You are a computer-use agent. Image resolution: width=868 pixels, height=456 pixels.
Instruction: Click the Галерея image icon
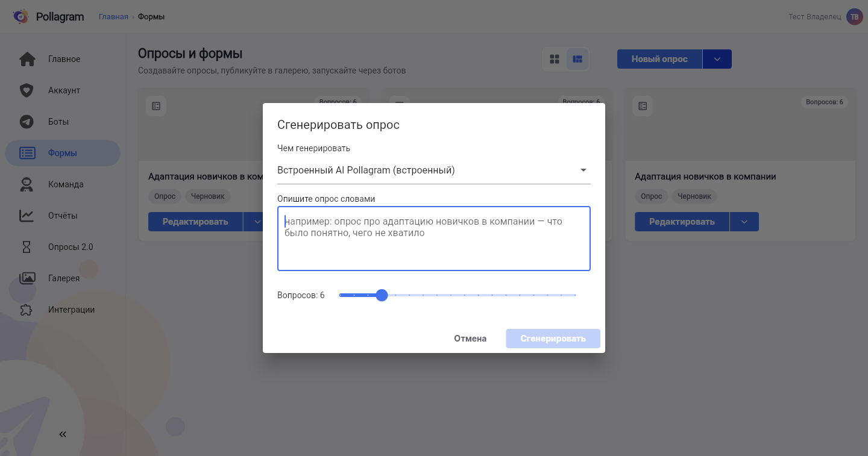(x=27, y=278)
